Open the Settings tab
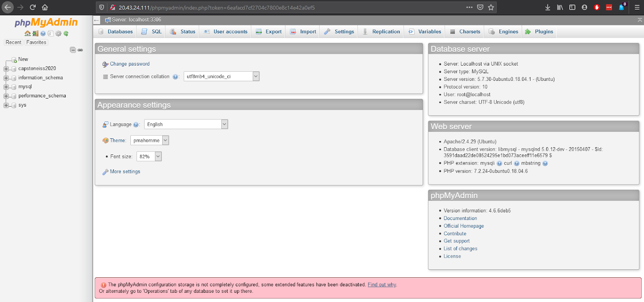 pos(339,32)
